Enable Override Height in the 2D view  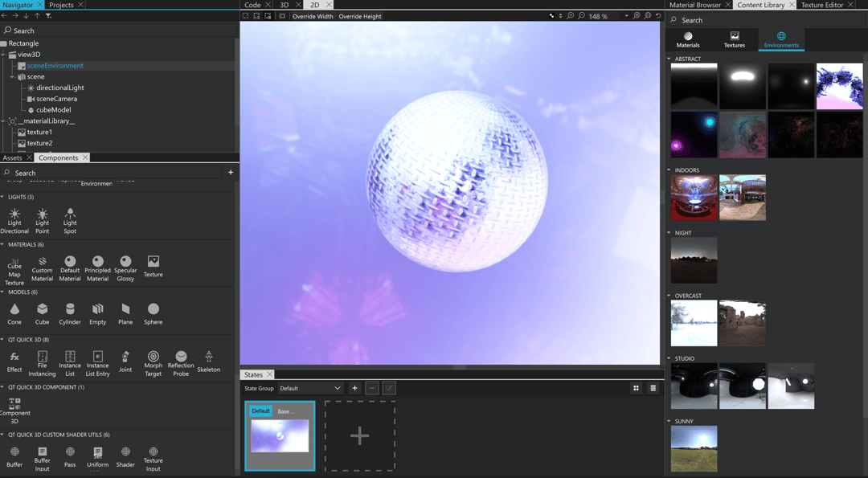[x=360, y=15]
